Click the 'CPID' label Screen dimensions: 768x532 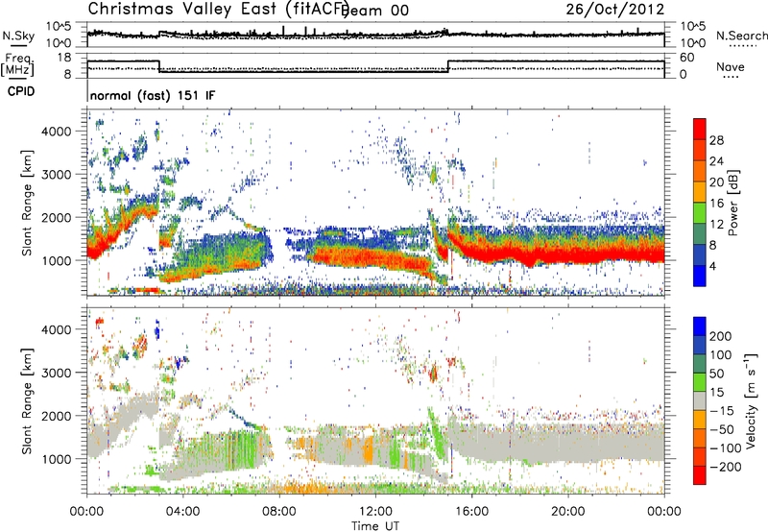(x=21, y=91)
